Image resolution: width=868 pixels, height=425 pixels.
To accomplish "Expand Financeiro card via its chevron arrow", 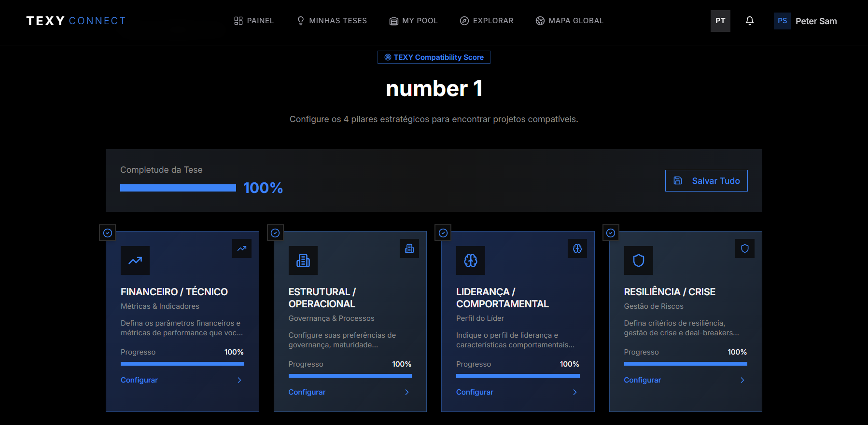I will [239, 380].
